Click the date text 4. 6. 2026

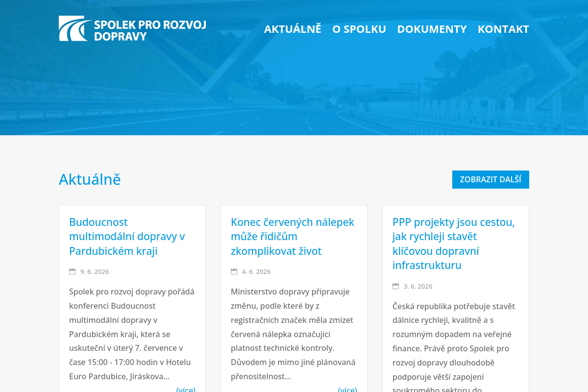tap(256, 271)
